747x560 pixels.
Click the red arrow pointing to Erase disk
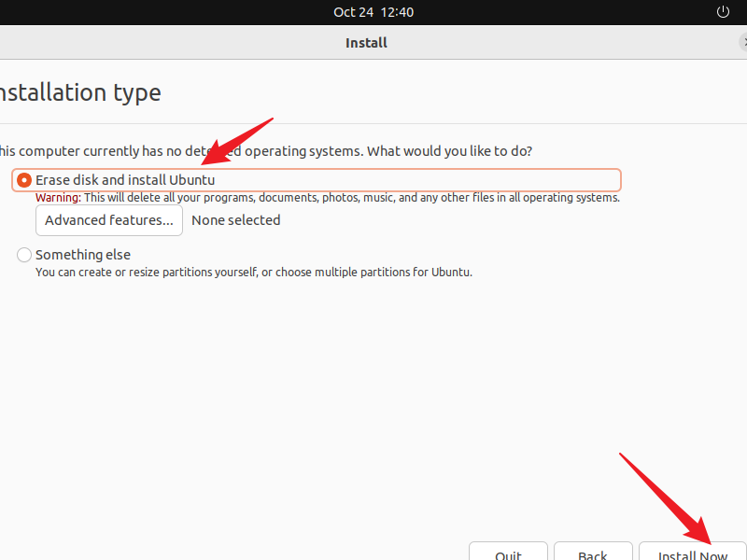click(241, 136)
